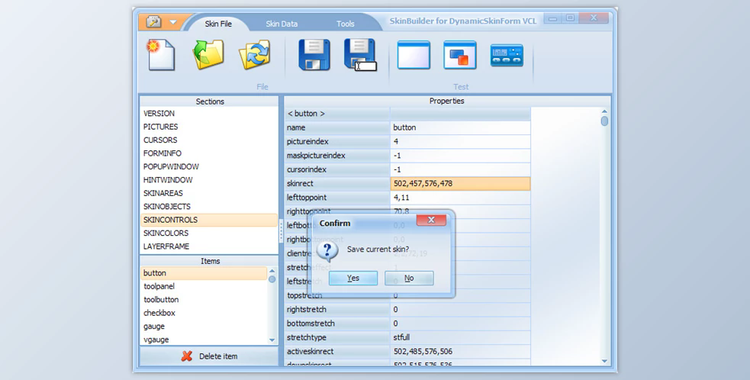Click Properties scroll down arrow

pos(605,361)
